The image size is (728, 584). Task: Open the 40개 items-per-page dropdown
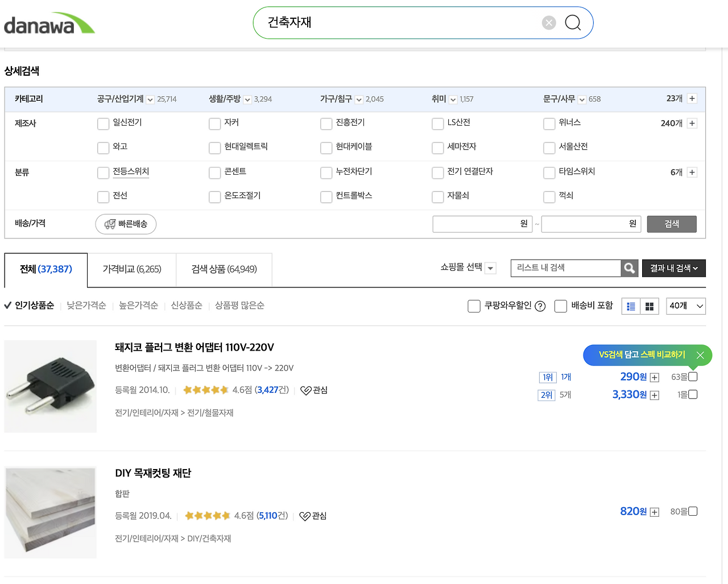tap(686, 306)
